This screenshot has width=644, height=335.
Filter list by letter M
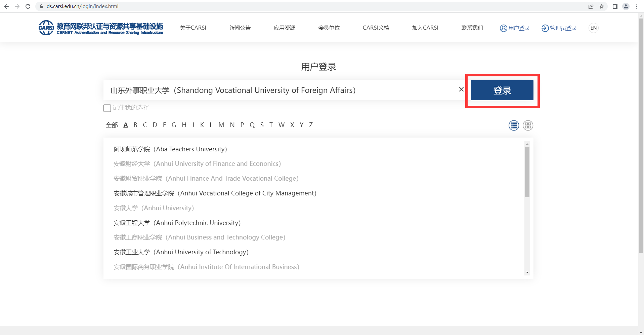click(221, 125)
